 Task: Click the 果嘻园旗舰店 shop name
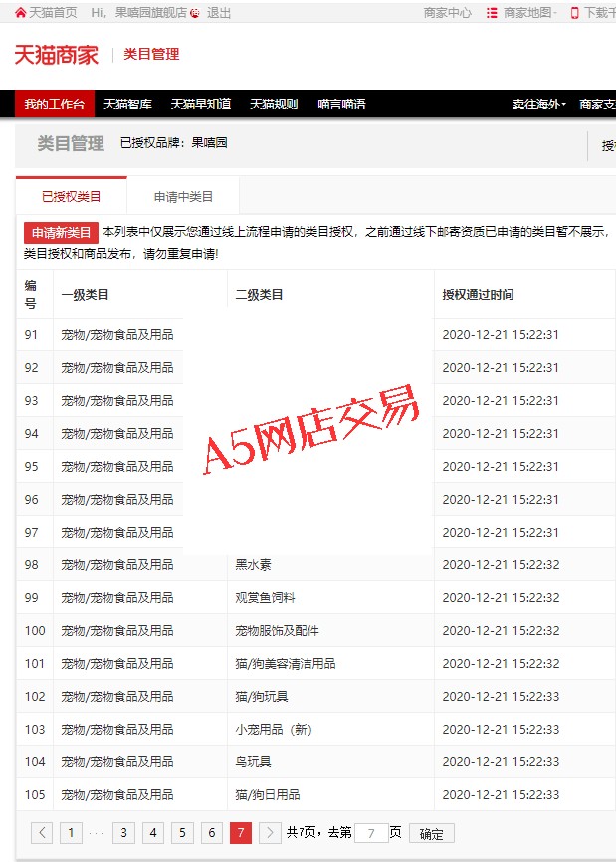coord(151,13)
